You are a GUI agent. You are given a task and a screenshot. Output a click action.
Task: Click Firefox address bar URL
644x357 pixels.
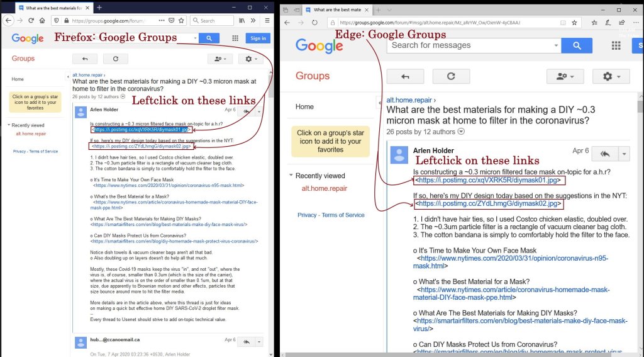(108, 20)
